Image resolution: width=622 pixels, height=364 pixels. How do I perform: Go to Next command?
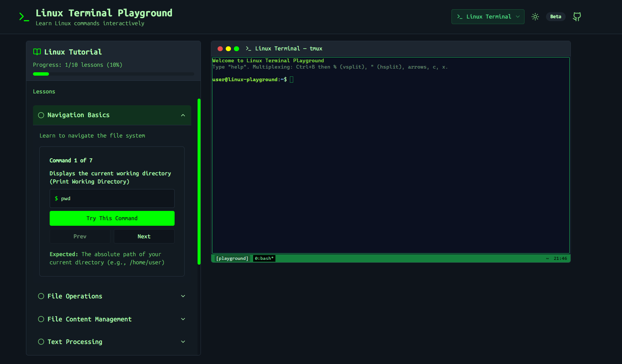point(144,236)
